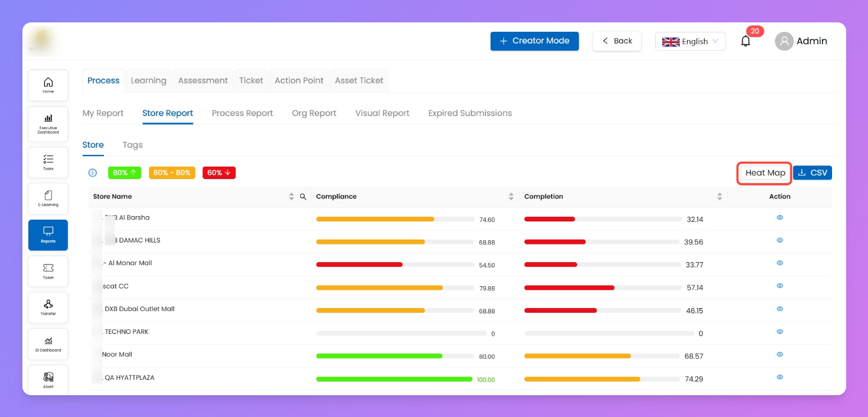Open the Executive Dashboard sidebar icon
The image size is (868, 417).
click(48, 122)
